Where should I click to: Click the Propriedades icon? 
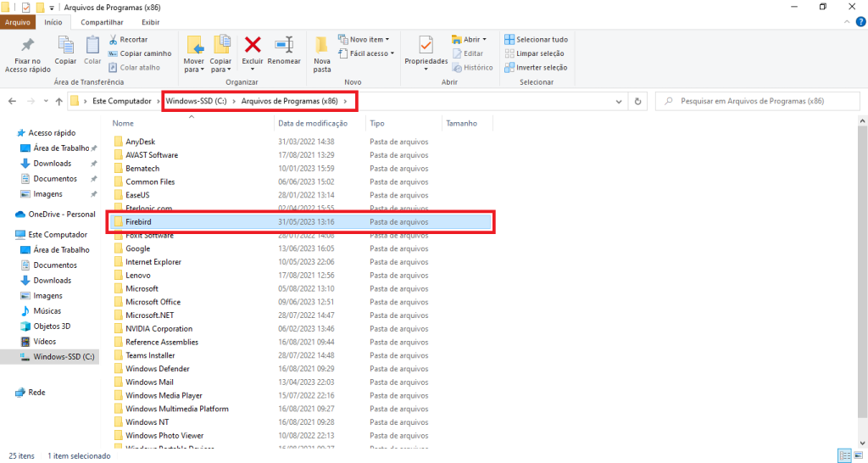[x=426, y=45]
